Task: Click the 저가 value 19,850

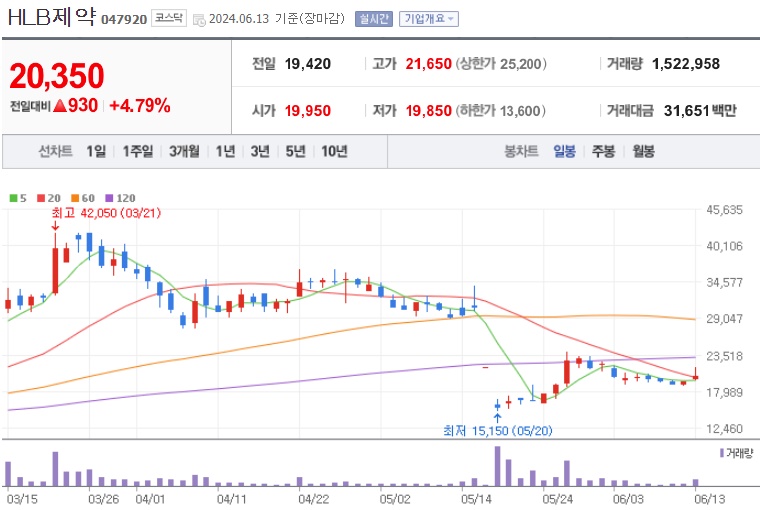Action: tap(428, 111)
